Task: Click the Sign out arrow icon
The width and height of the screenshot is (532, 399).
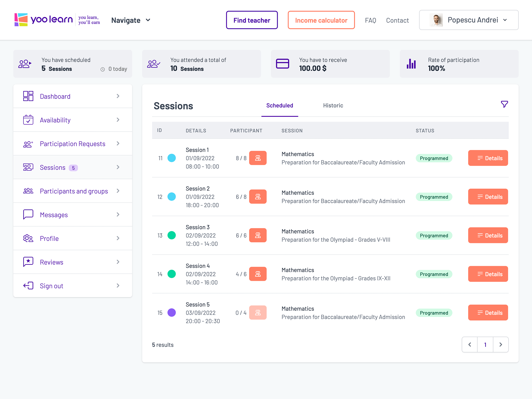Action: pos(28,286)
